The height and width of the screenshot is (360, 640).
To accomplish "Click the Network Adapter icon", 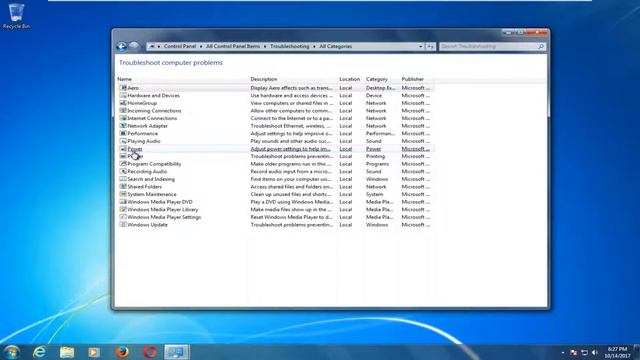I will point(123,126).
